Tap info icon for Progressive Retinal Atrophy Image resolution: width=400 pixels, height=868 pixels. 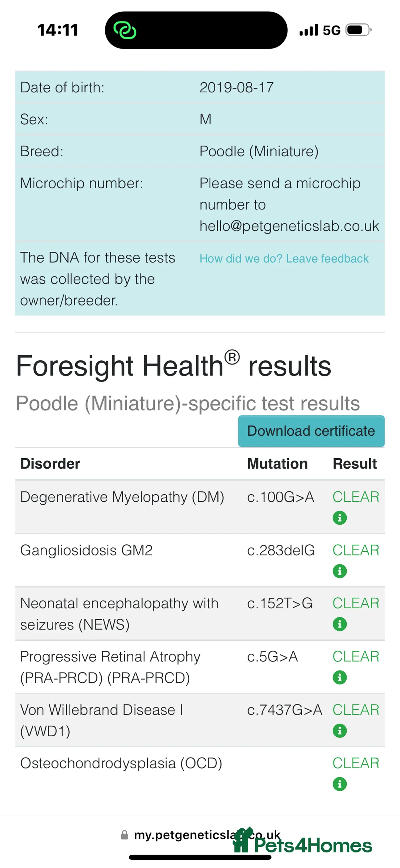(340, 677)
